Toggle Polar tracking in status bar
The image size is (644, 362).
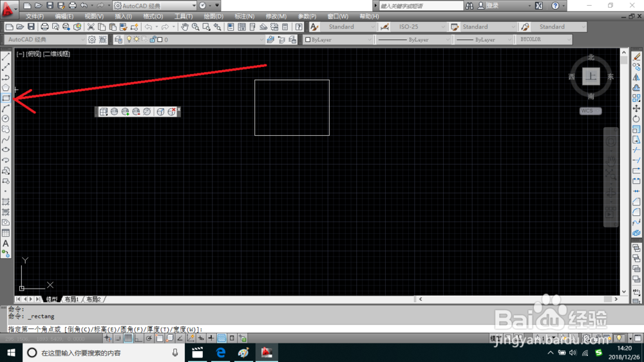[x=149, y=338]
